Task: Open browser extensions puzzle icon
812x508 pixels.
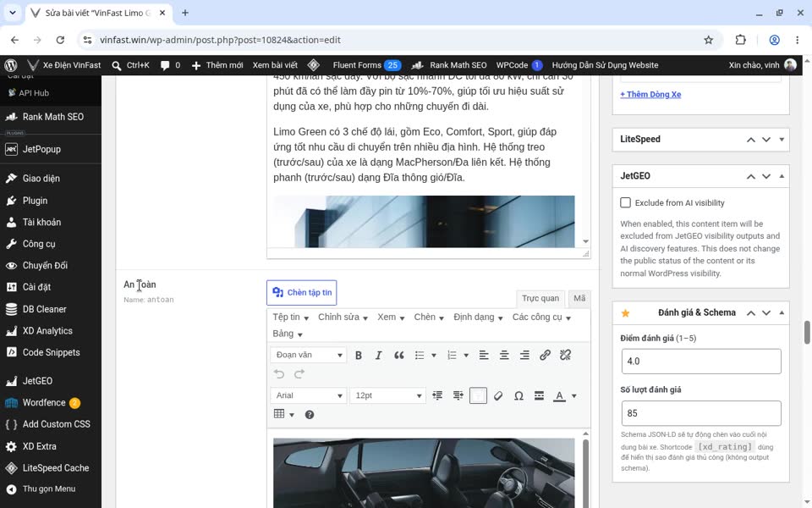Action: 741,40
